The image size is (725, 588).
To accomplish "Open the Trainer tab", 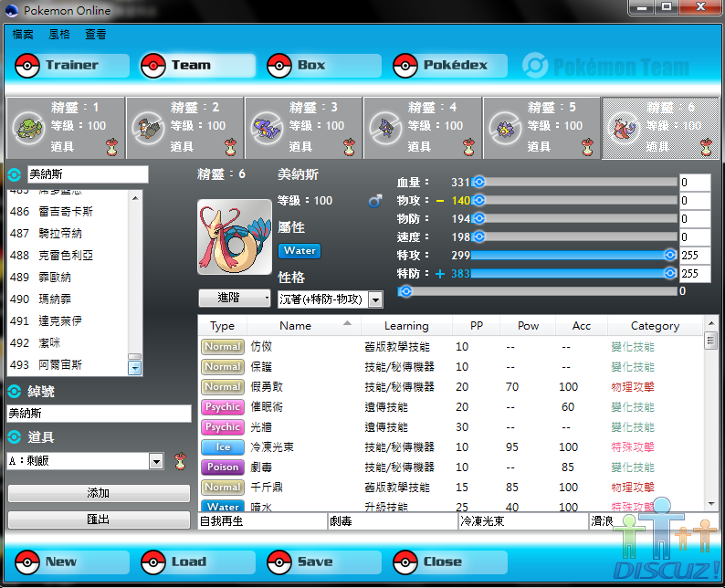I will [x=71, y=66].
